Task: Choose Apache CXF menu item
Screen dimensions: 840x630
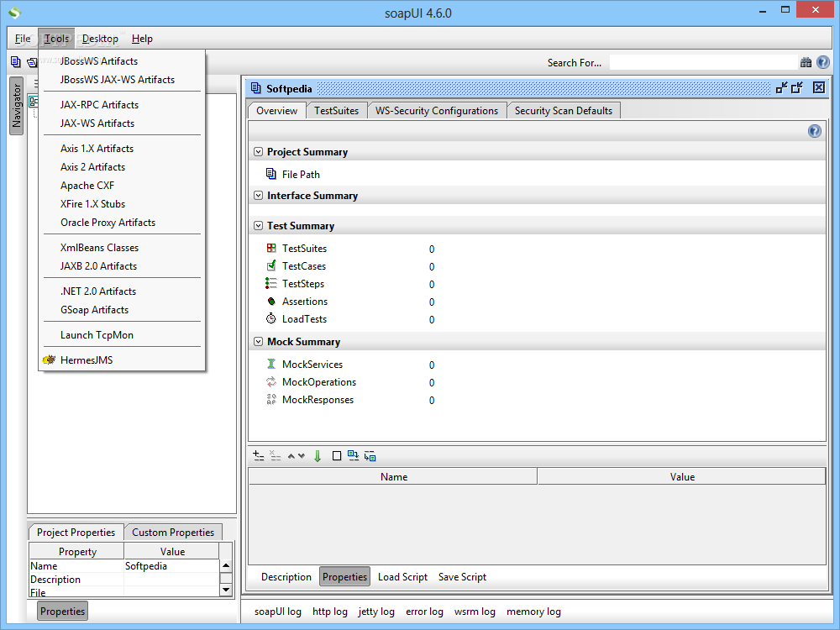Action: coord(122,186)
